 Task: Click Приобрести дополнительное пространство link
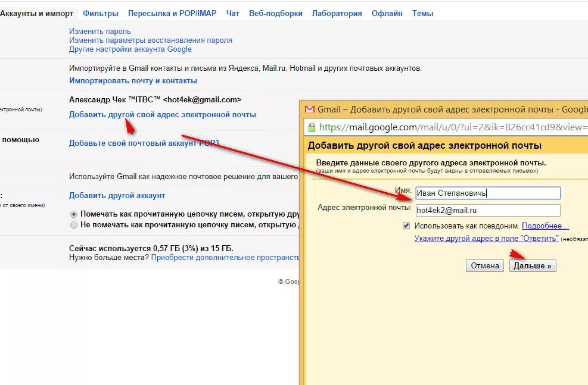pos(225,258)
